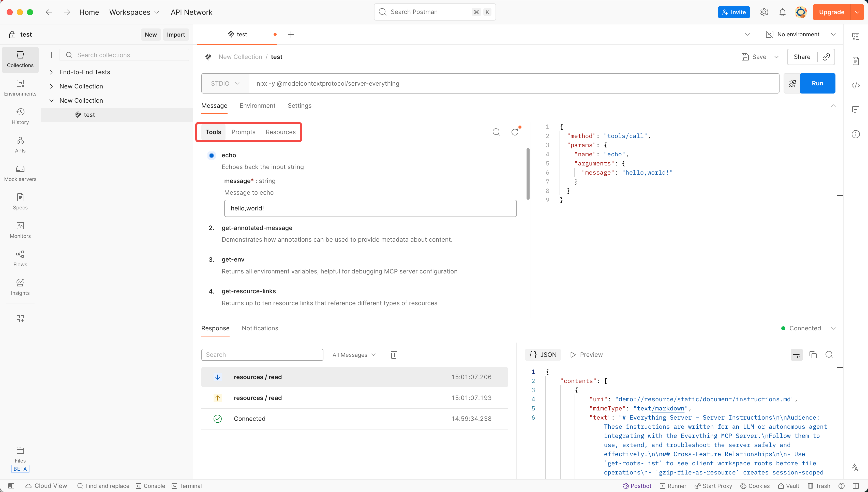Select the echo tool radio button
The width and height of the screenshot is (868, 492).
pyautogui.click(x=212, y=156)
